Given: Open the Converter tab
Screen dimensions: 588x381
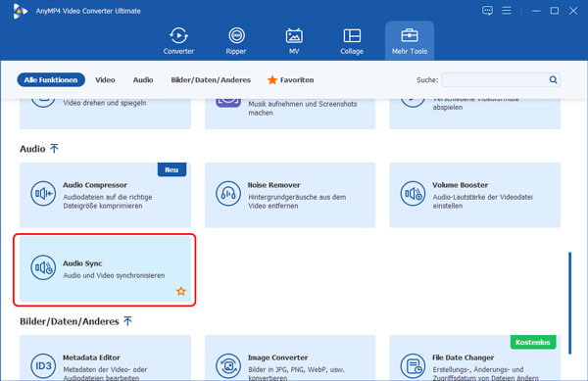Looking at the screenshot, I should (x=178, y=41).
